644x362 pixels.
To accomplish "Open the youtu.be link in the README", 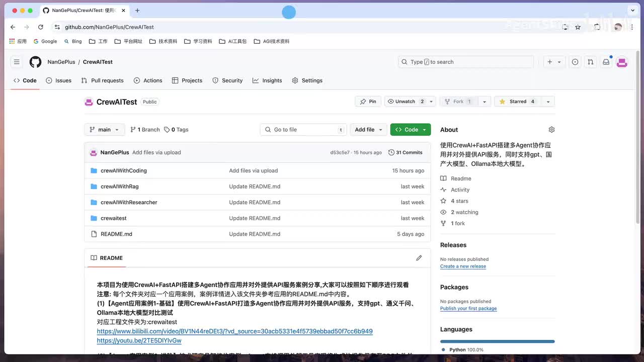I will point(139,341).
